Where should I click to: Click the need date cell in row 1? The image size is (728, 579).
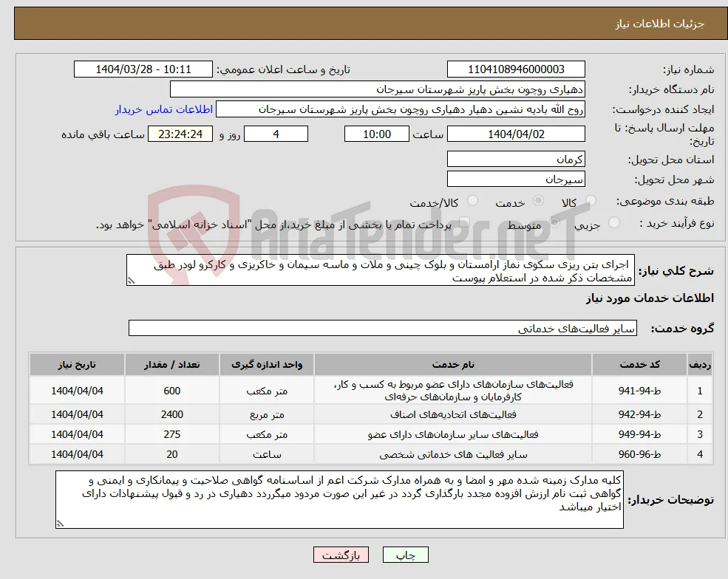tap(77, 391)
